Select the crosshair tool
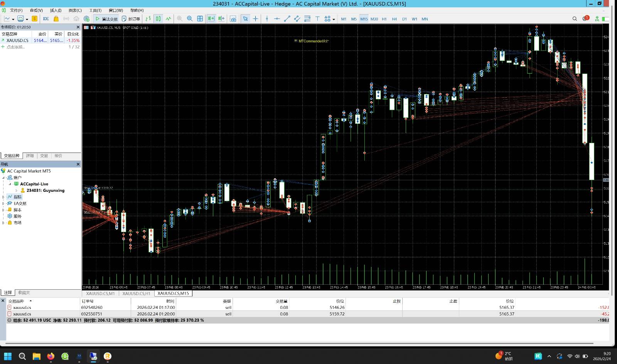The image size is (617, 364). 255,18
